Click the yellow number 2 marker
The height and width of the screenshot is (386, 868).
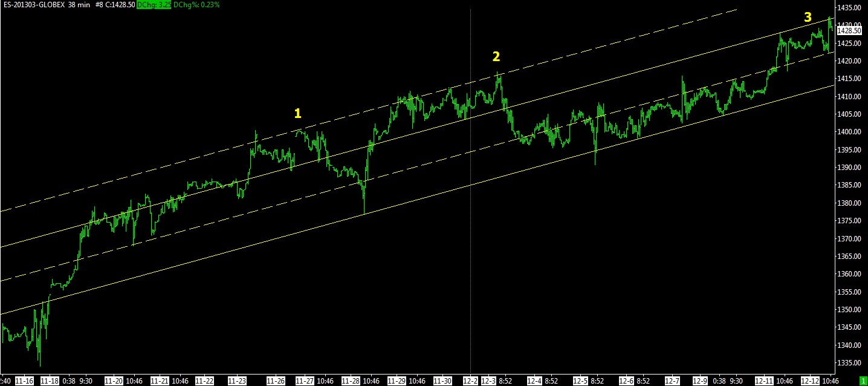point(496,57)
